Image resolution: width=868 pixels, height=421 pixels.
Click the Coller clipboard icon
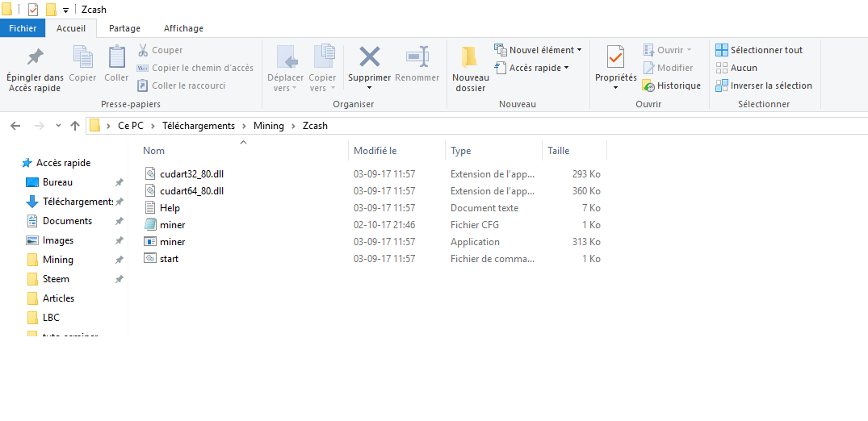(x=117, y=56)
